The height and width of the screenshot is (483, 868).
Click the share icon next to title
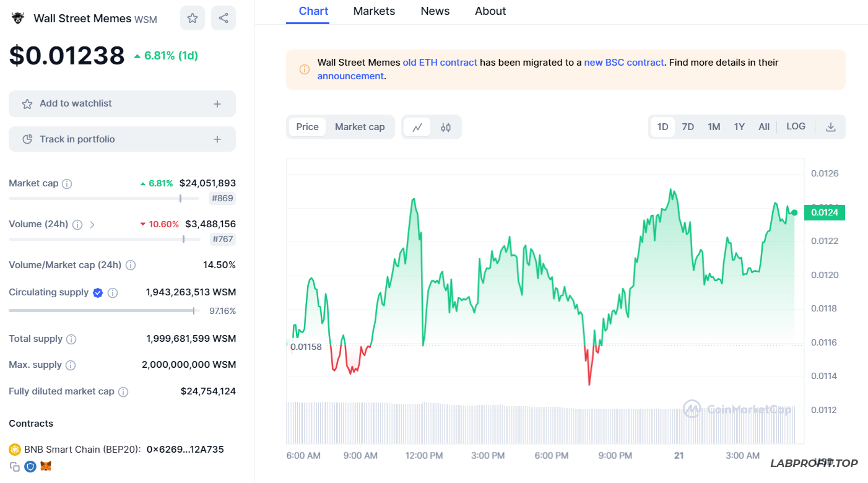pyautogui.click(x=224, y=18)
